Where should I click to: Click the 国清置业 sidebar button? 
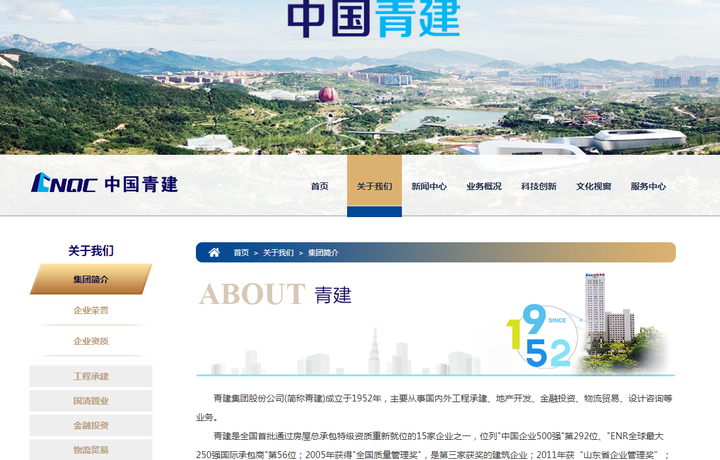point(91,401)
